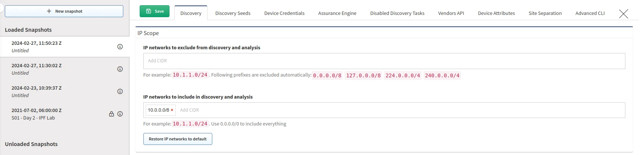The image size is (644, 155).
Task: Go to Assurance Engine tab
Action: [337, 13]
